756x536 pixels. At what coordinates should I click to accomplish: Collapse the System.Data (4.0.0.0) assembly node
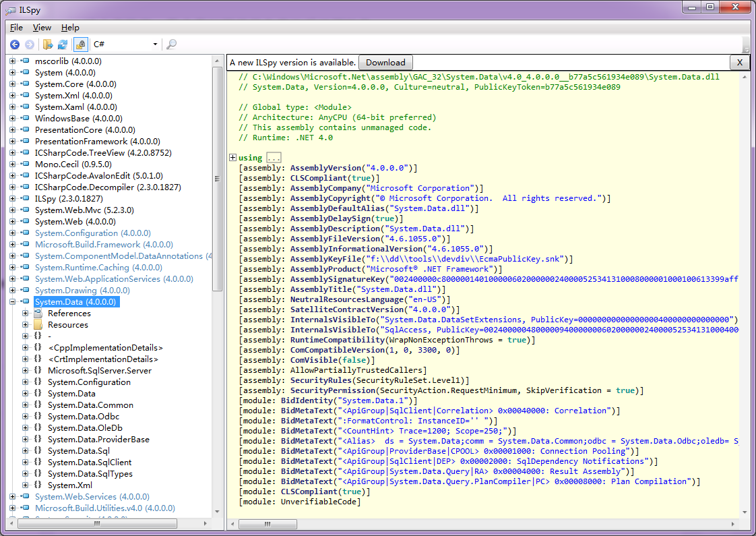tap(13, 301)
